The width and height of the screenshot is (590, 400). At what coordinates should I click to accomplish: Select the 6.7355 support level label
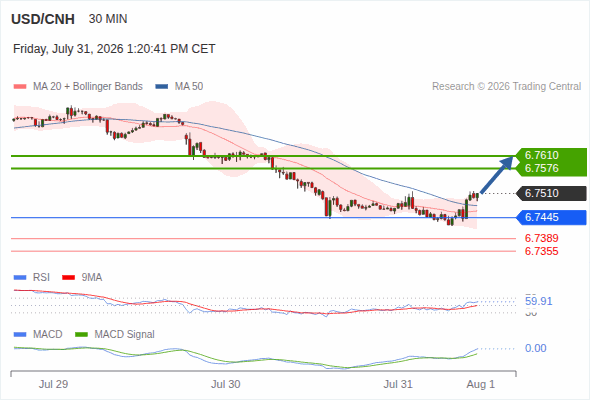click(x=541, y=251)
